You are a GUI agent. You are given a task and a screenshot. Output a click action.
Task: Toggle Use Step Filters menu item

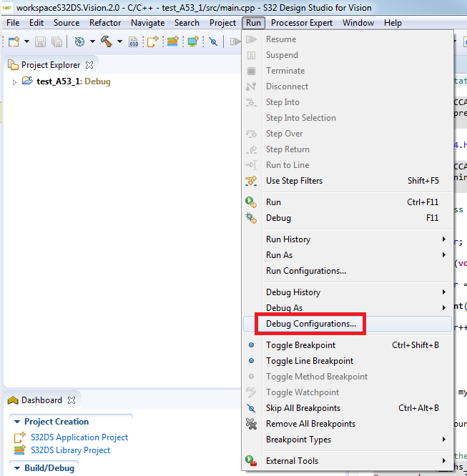(347, 181)
